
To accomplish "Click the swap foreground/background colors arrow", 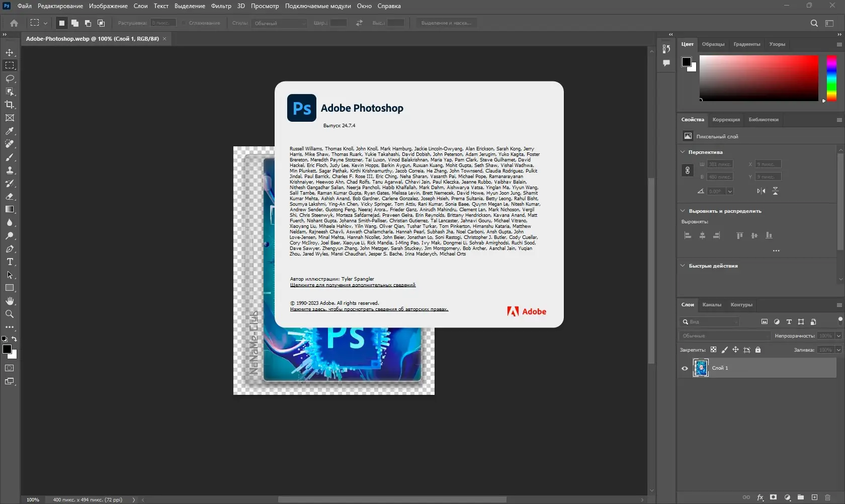I will pos(15,339).
